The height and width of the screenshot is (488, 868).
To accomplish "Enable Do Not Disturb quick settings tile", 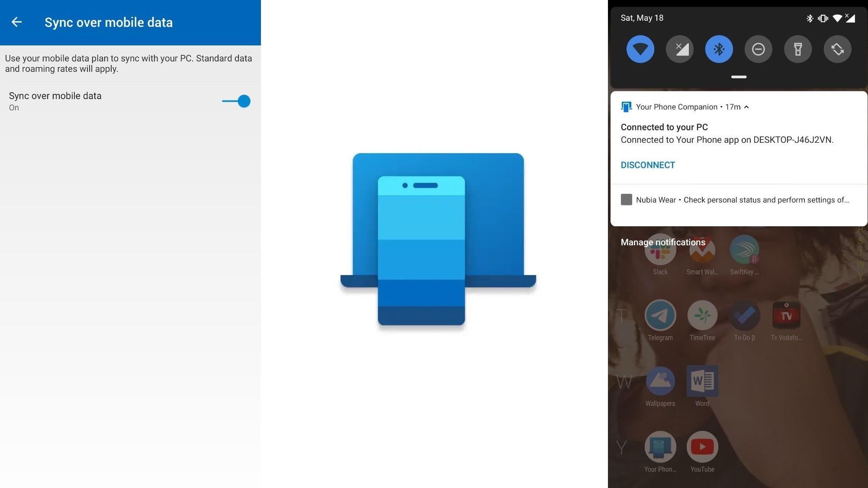I will pyautogui.click(x=757, y=49).
